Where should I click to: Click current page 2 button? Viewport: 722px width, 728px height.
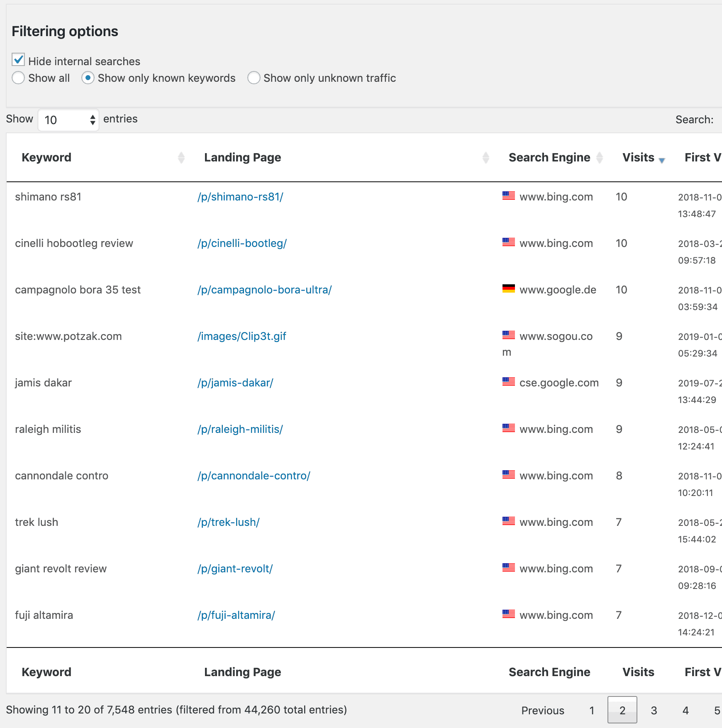tap(622, 710)
